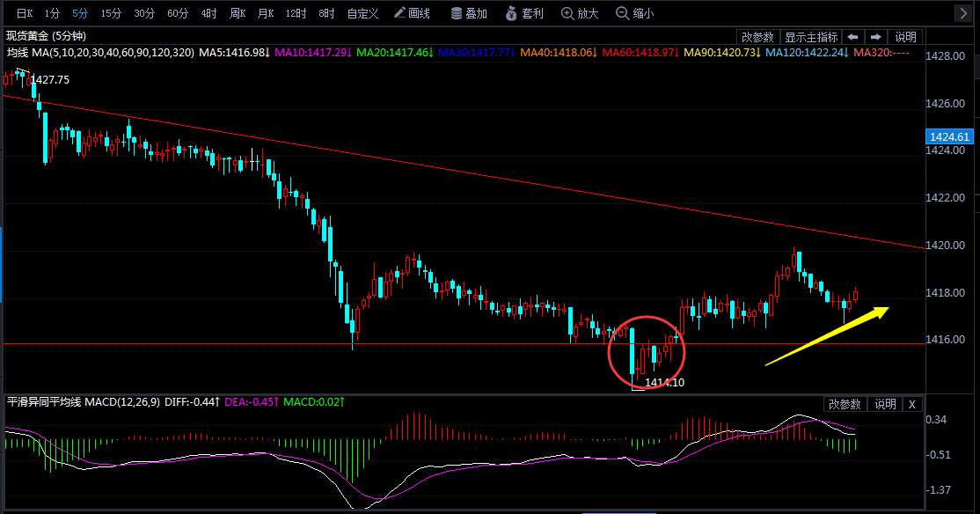The image size is (980, 514).
Task: Open the 套利 arbitrage tool
Action: coord(524,13)
